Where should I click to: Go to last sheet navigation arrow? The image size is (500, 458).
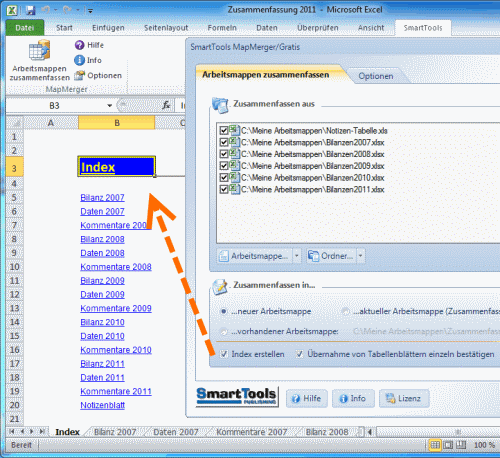point(42,432)
